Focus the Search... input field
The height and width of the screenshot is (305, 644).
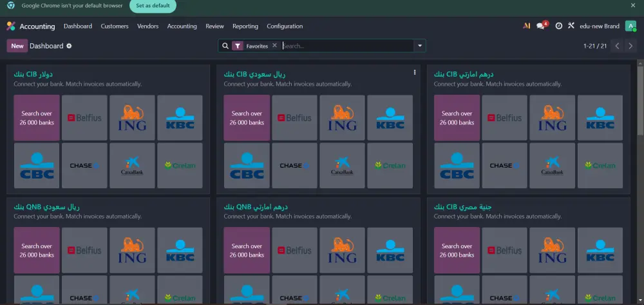coord(348,46)
